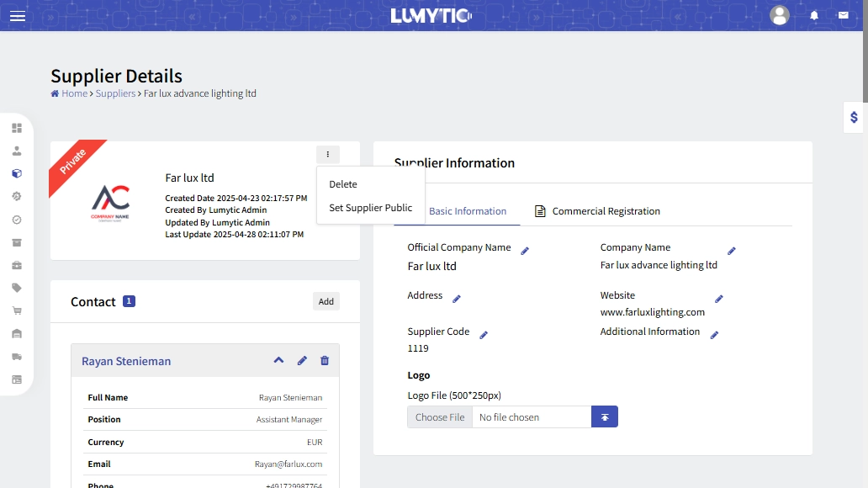The image size is (868, 488).
Task: Switch to Commercial Registration tab
Action: point(597,211)
